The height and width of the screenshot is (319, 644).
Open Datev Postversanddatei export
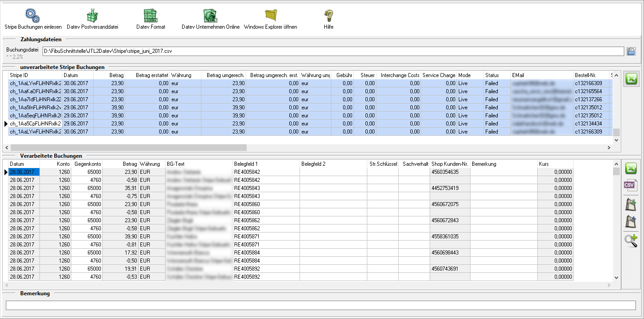click(92, 16)
